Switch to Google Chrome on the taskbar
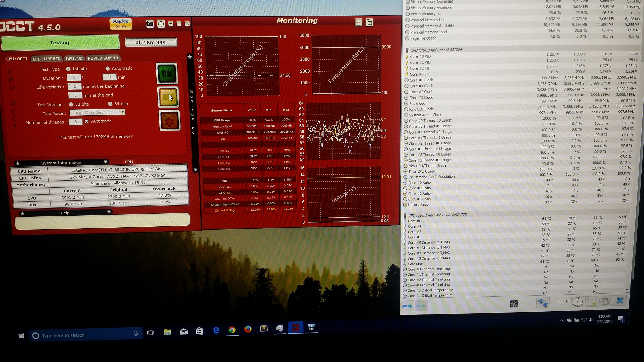 point(232,330)
